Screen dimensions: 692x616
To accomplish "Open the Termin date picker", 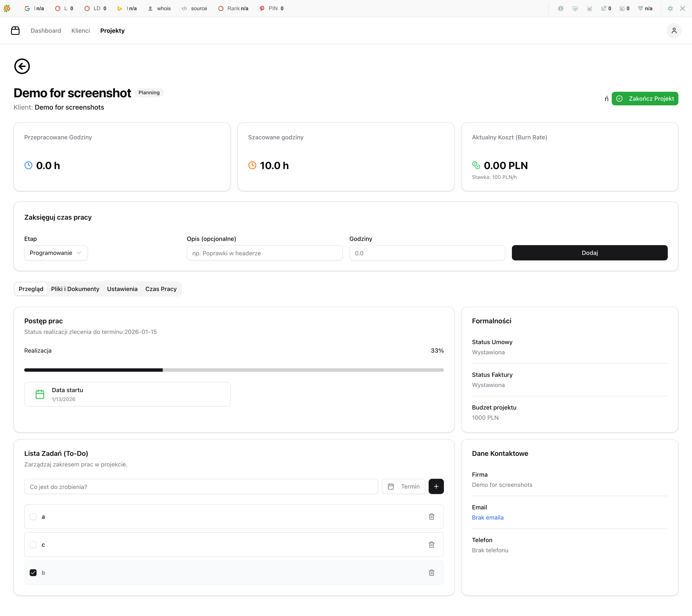I will click(x=404, y=487).
